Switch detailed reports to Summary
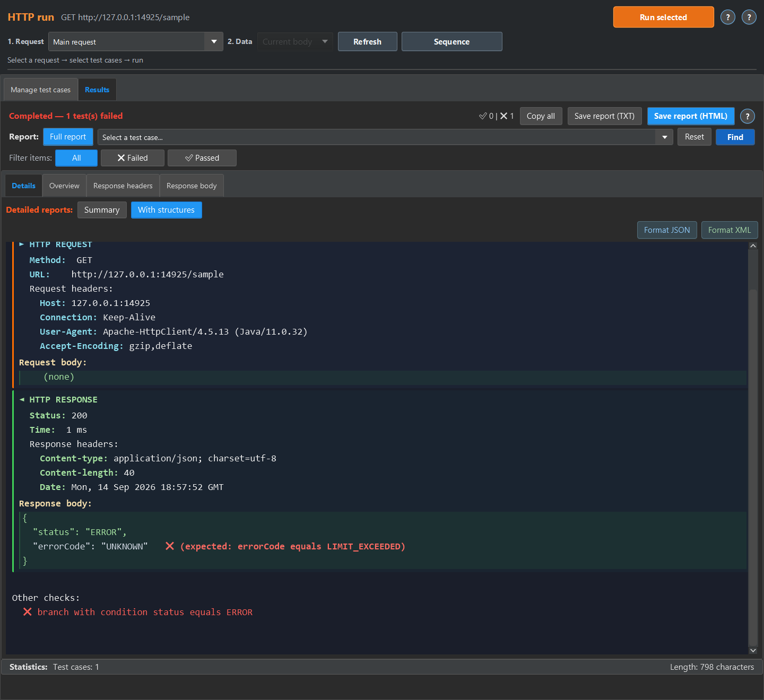Viewport: 764px width, 700px height. pos(102,210)
